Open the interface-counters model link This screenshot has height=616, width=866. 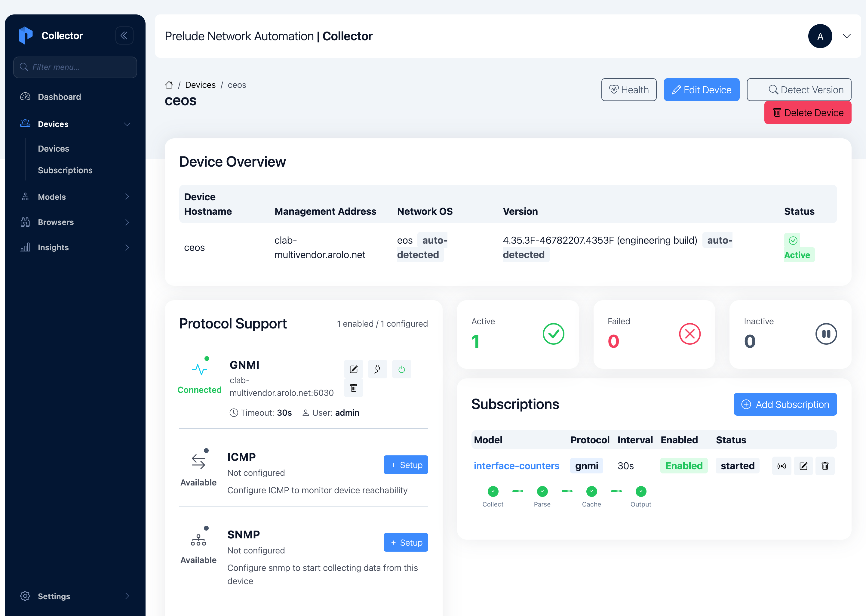coord(516,466)
